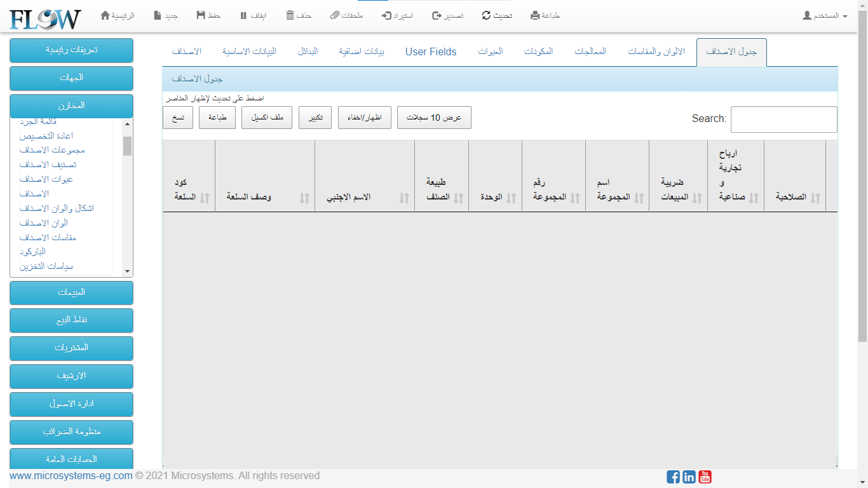Open the user account dropdown (المستخدم)
This screenshot has height=488, width=868.
[825, 15]
